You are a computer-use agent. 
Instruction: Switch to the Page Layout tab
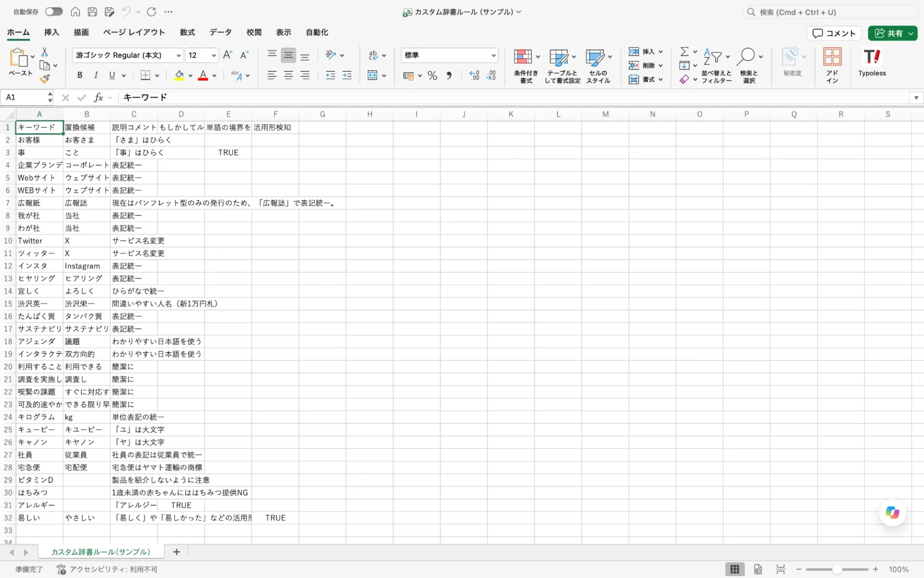134,32
